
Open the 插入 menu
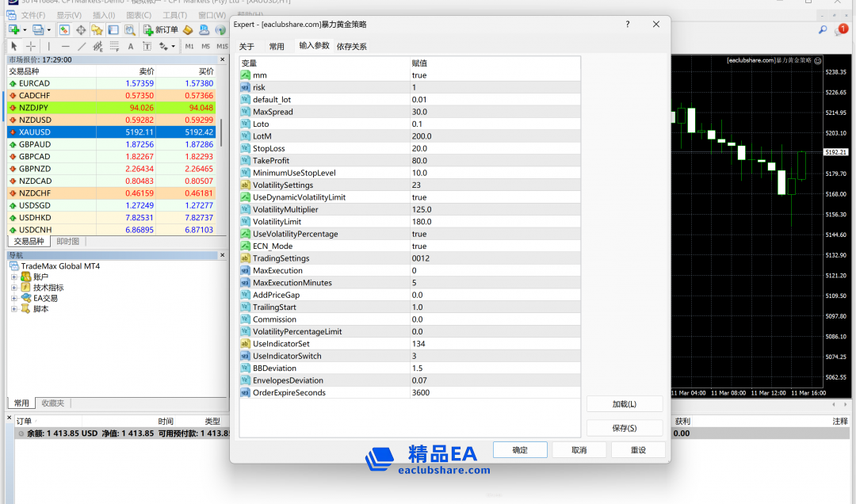click(x=103, y=13)
